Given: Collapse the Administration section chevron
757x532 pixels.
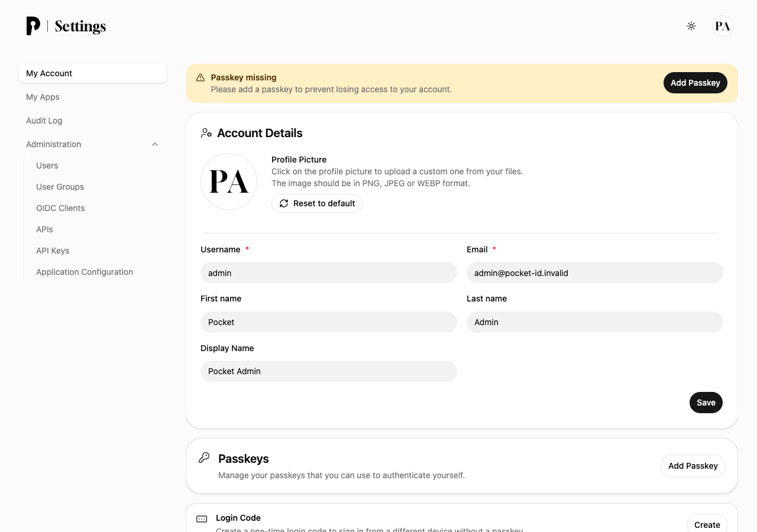Looking at the screenshot, I should pos(155,144).
